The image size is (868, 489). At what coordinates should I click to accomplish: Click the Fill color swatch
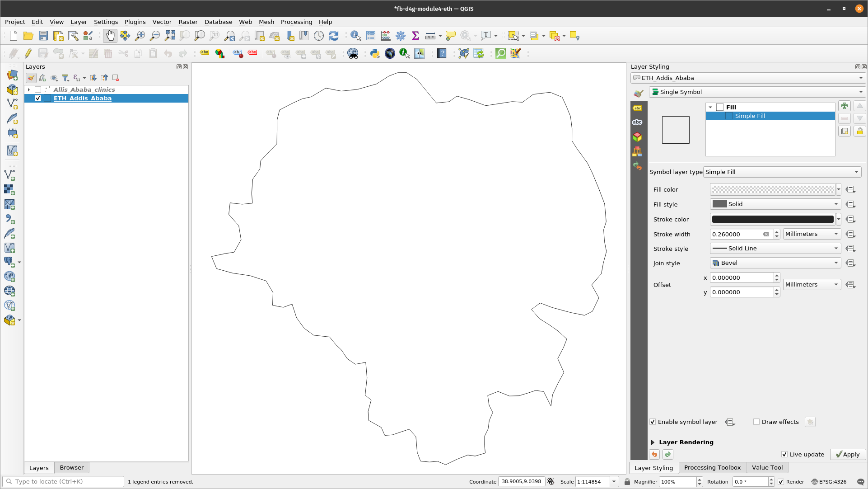[773, 190]
